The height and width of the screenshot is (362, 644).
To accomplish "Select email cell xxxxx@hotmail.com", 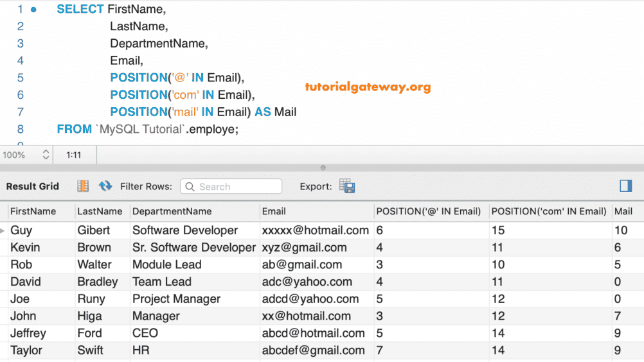I will 316,230.
